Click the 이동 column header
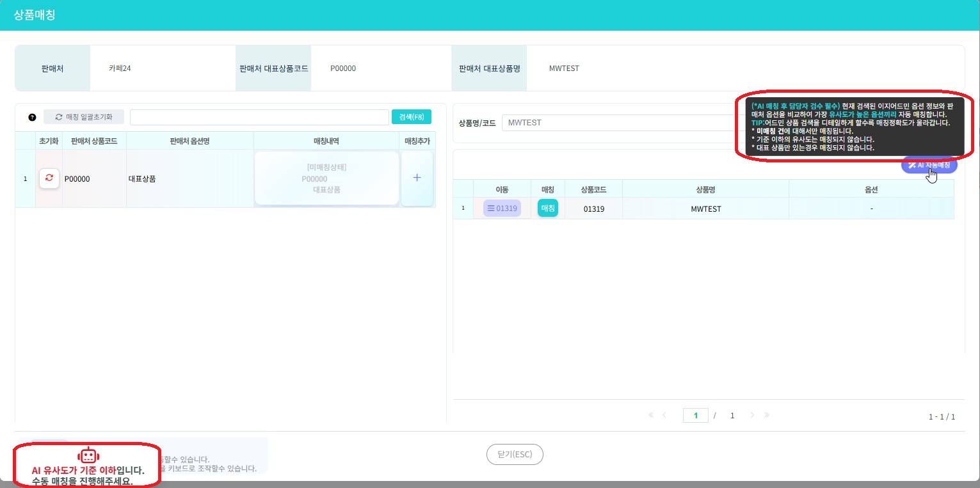The image size is (980, 488). pos(502,189)
